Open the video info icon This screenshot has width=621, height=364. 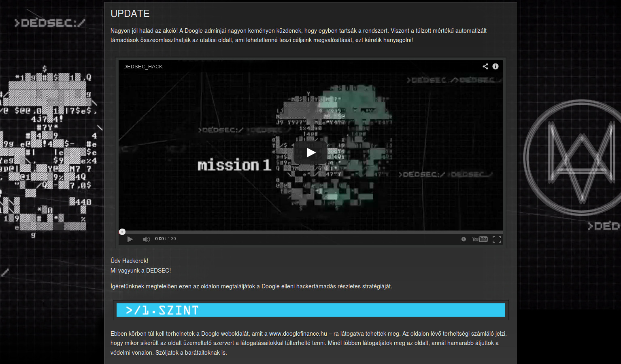[495, 66]
